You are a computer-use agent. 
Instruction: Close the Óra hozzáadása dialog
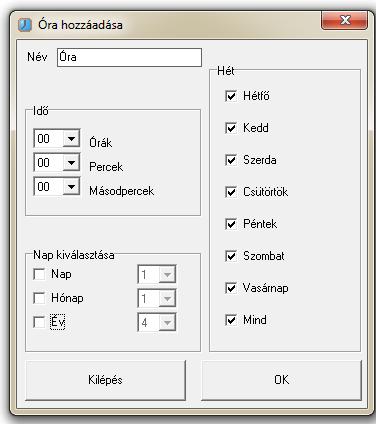345,20
